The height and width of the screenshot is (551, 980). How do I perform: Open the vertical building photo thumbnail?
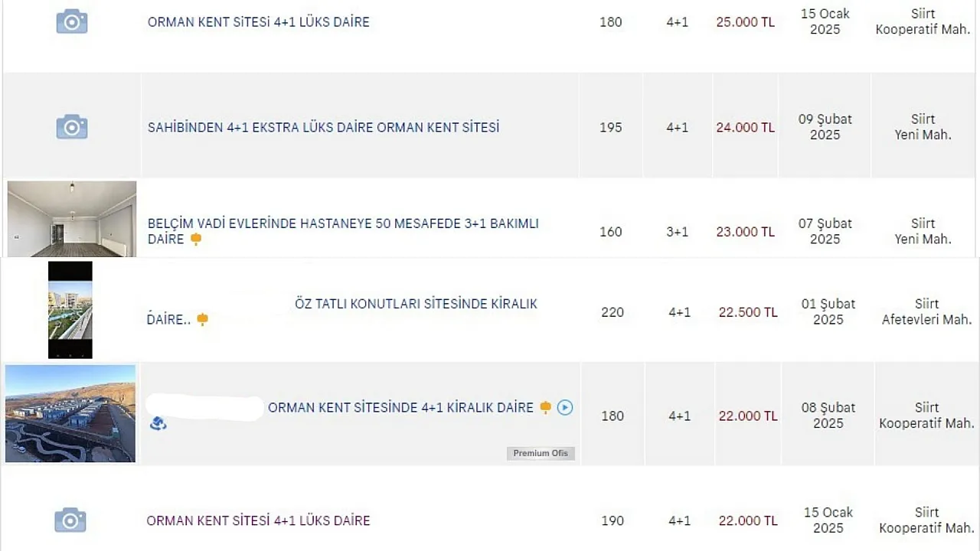coord(70,310)
